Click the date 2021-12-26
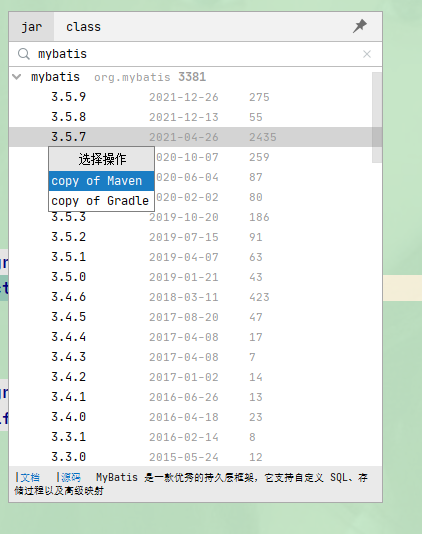 click(x=184, y=97)
